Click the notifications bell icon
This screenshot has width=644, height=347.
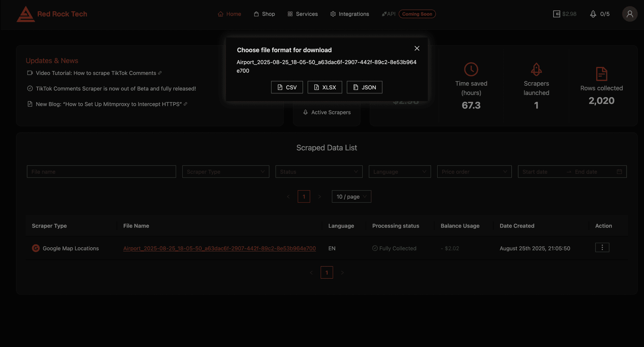tap(593, 14)
